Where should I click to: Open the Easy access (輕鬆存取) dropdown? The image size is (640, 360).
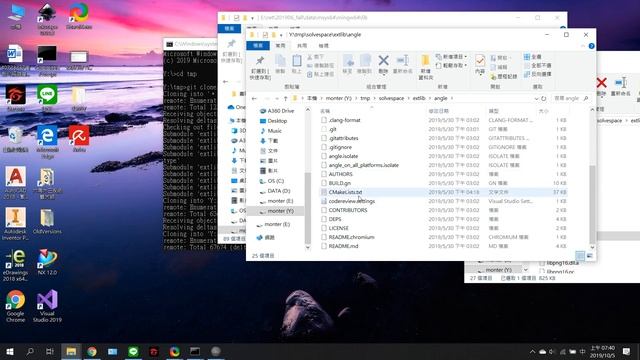[x=452, y=65]
